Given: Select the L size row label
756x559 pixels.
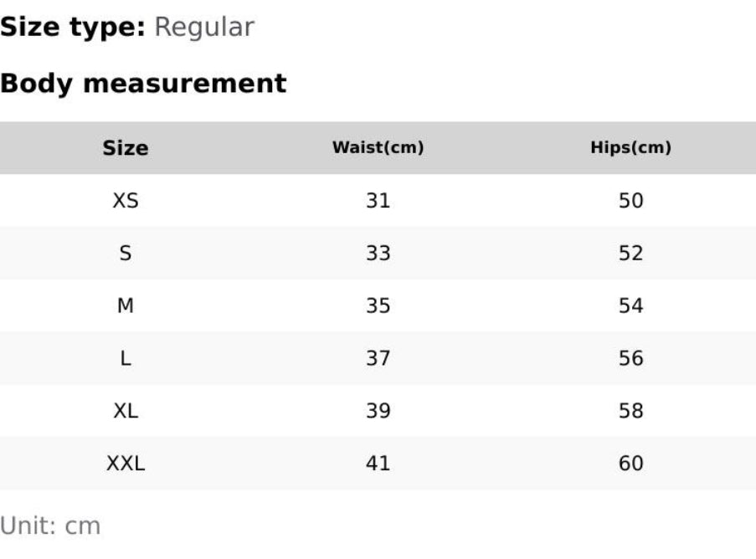Looking at the screenshot, I should [126, 359].
